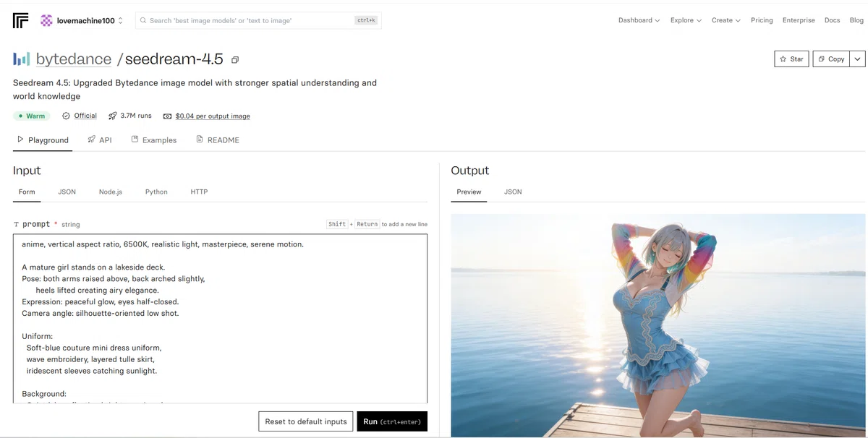Click the Warm status badge
Image resolution: width=868 pixels, height=438 pixels.
point(32,116)
